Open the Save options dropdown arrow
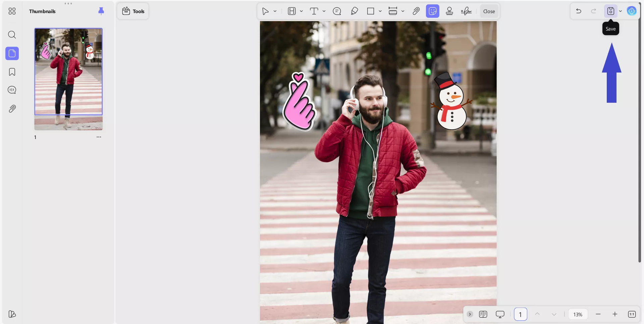The image size is (644, 324). (621, 11)
